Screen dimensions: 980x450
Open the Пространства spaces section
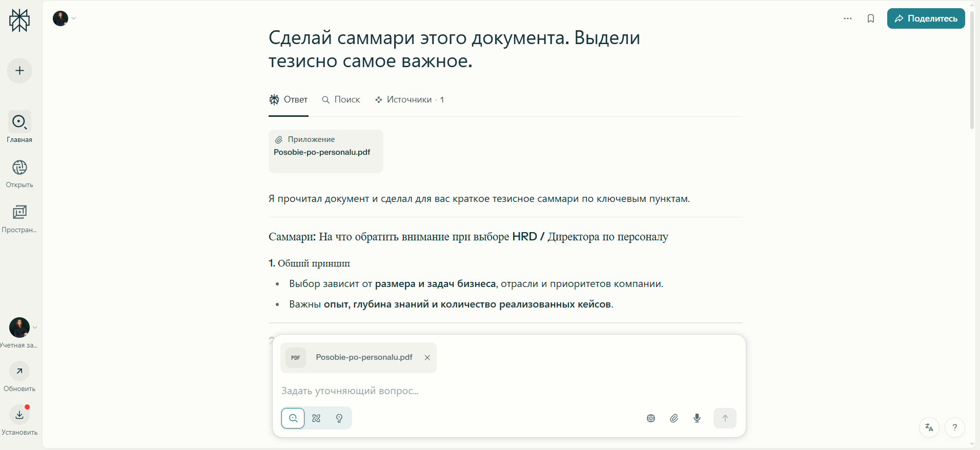tap(19, 218)
